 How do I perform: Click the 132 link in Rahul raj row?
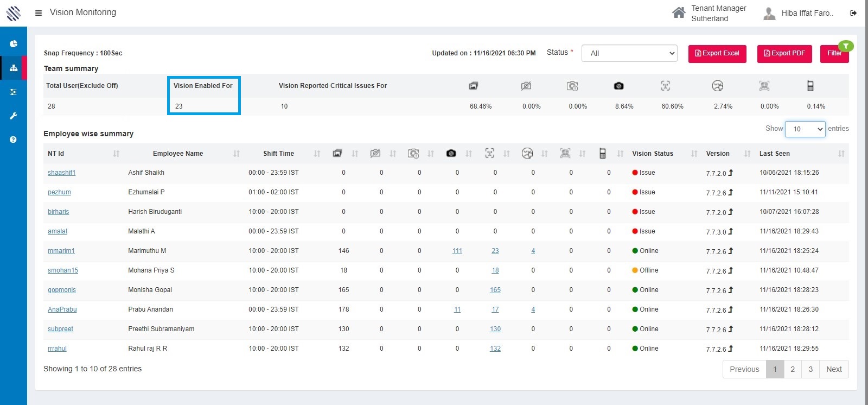pos(495,349)
